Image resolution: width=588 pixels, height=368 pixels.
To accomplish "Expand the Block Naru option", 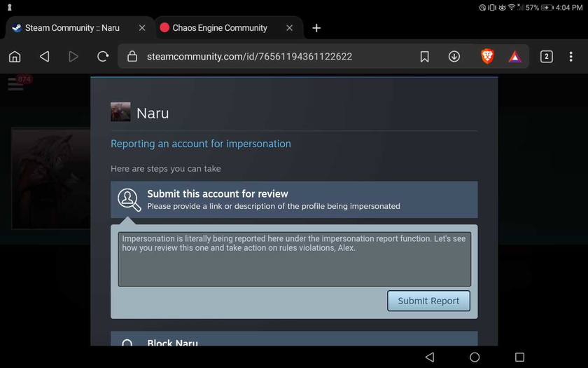I will [294, 339].
